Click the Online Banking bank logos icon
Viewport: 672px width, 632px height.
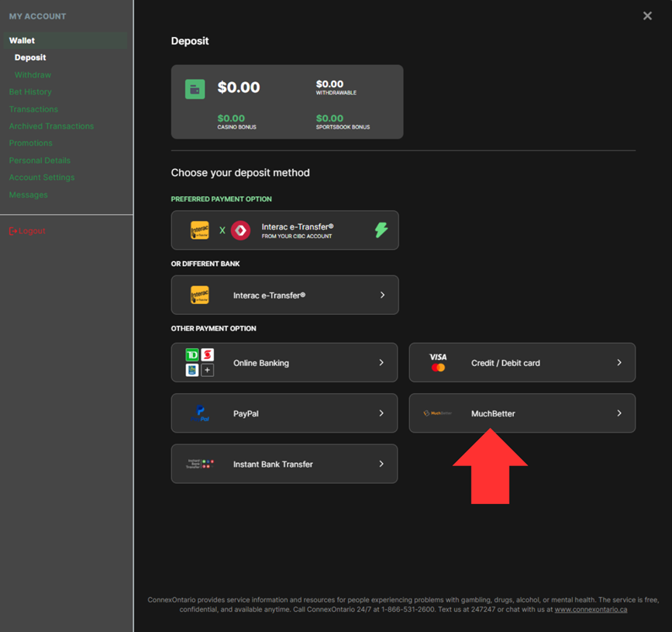[200, 363]
